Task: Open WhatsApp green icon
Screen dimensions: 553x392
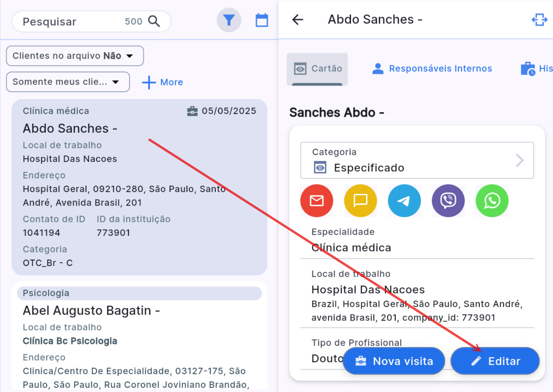Action: 492,200
